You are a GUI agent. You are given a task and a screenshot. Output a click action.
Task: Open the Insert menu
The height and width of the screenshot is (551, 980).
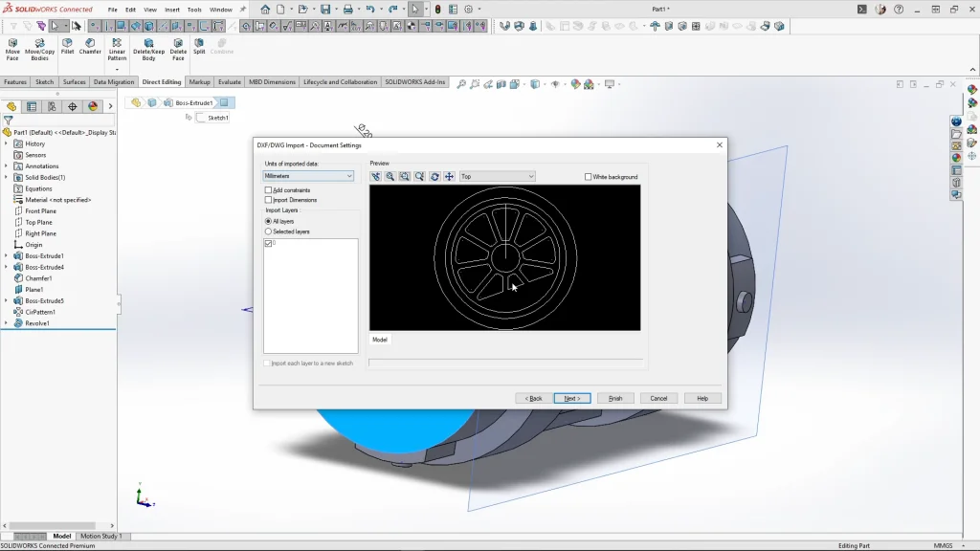point(172,10)
